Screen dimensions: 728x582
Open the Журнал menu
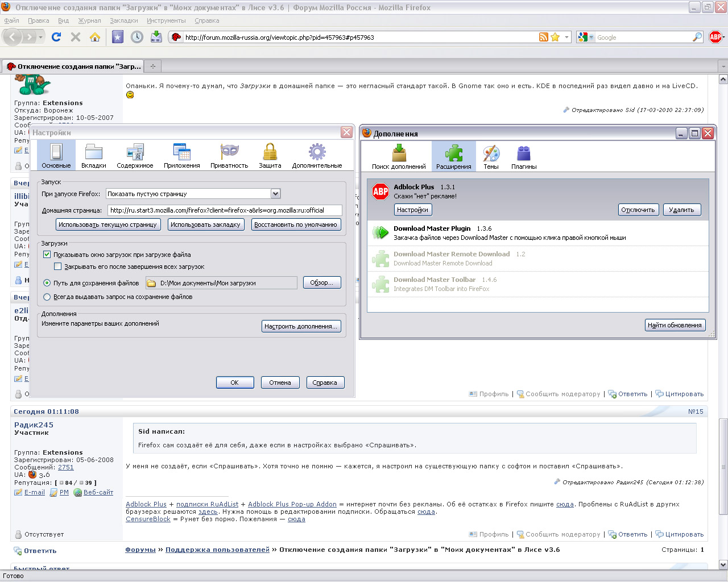click(x=89, y=20)
